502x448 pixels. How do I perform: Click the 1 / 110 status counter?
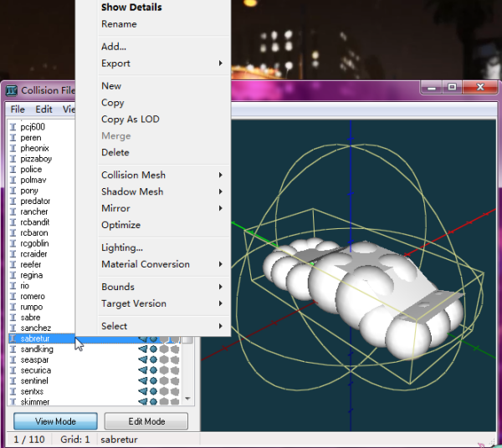point(29,440)
